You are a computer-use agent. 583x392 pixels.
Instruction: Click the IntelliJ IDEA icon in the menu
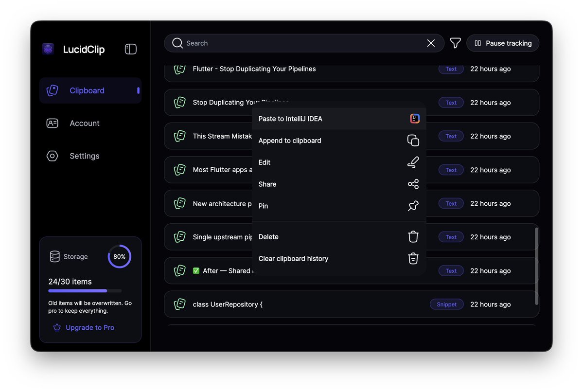tap(414, 118)
